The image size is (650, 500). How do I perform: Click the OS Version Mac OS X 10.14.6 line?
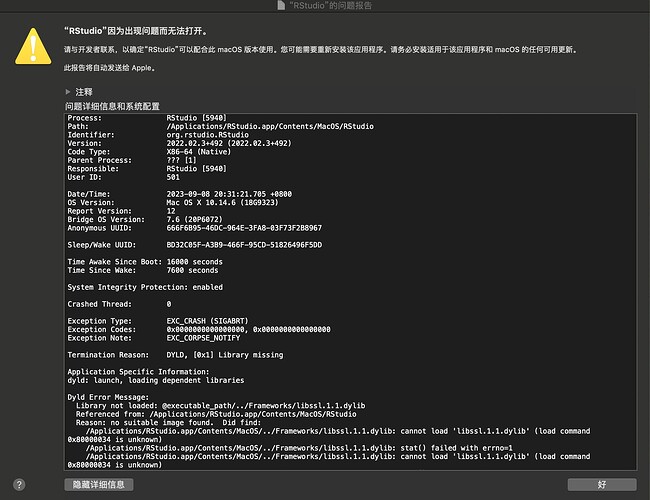(x=173, y=203)
